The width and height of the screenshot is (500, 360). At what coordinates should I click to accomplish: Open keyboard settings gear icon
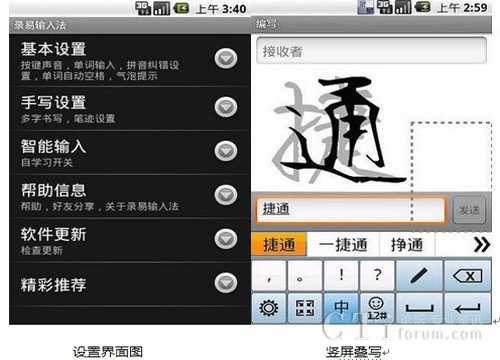click(x=269, y=308)
